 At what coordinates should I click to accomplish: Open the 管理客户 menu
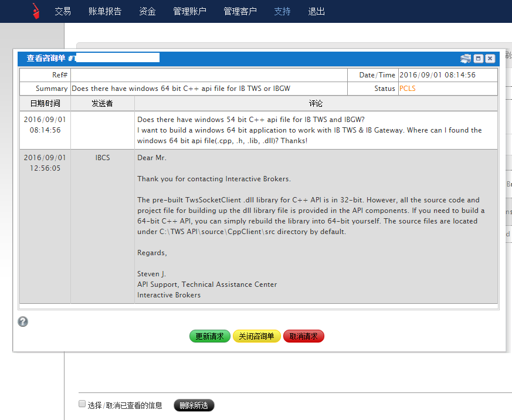pyautogui.click(x=240, y=11)
